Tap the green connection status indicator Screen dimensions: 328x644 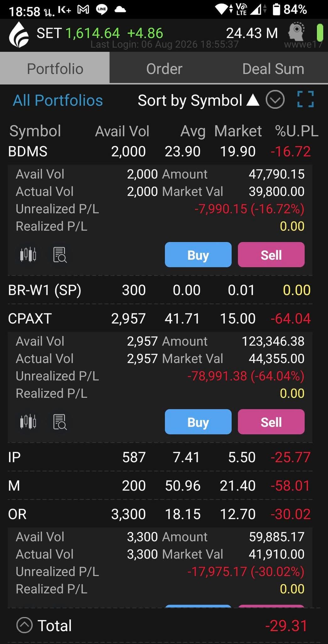320,33
